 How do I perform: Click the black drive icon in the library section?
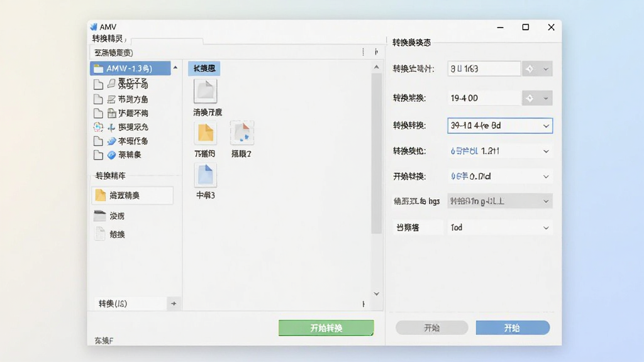click(100, 216)
